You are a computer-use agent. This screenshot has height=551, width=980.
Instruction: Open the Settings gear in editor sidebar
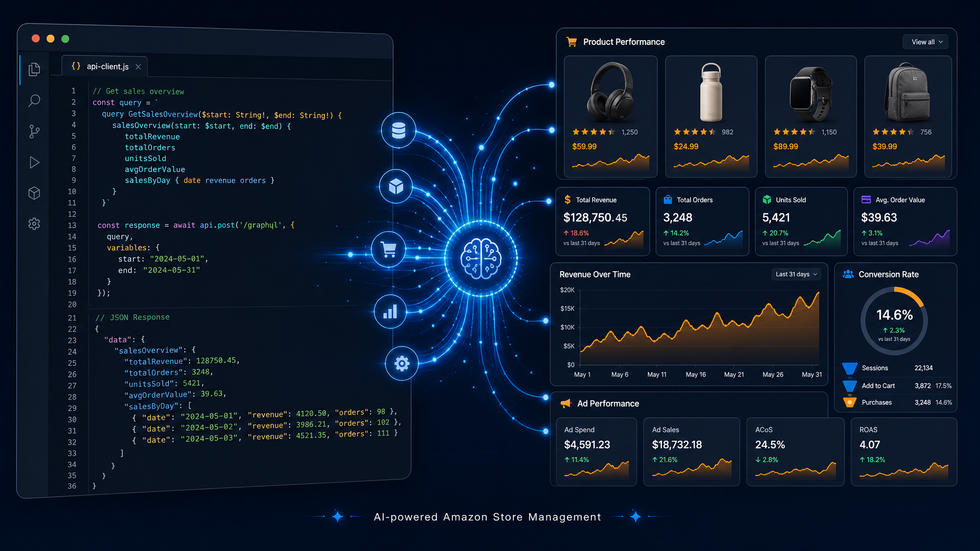click(34, 224)
